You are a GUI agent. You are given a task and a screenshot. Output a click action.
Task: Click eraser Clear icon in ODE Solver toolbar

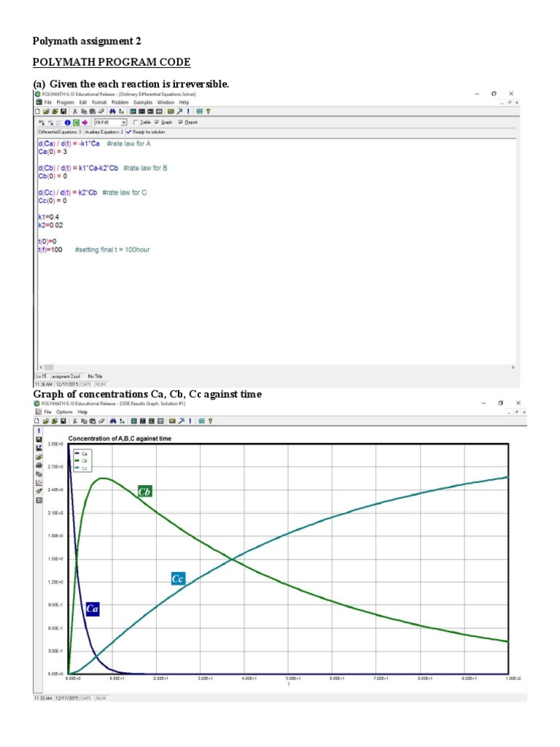[101, 111]
